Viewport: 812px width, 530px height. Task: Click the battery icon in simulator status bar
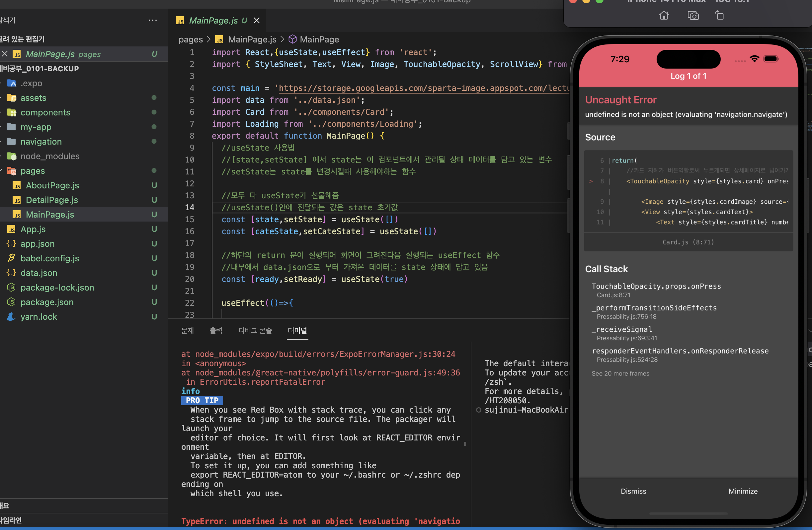[771, 59]
